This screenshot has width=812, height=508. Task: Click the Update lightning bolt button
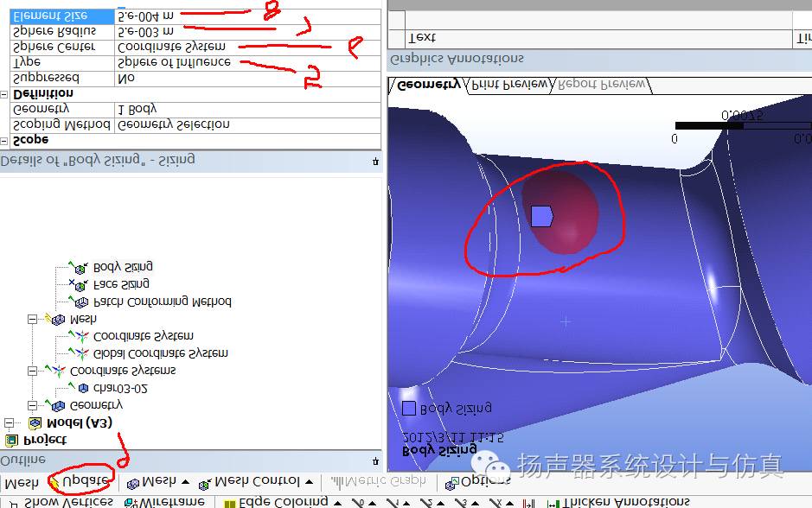pyautogui.click(x=57, y=482)
